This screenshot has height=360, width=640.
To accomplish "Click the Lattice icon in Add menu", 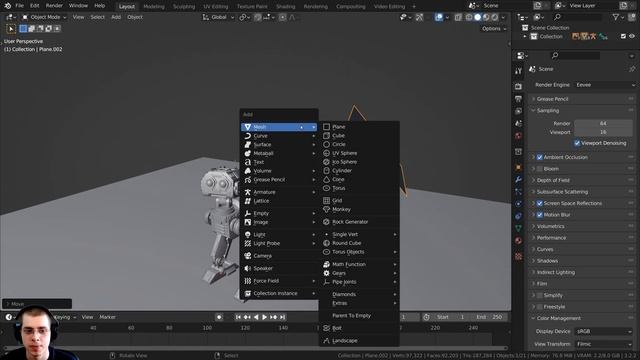I will 248,201.
